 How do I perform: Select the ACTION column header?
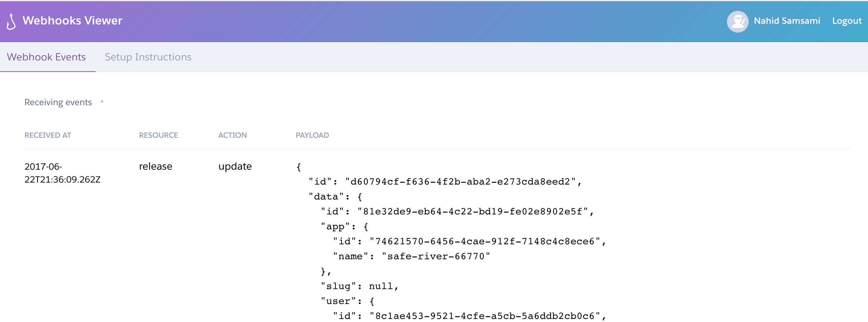pyautogui.click(x=232, y=135)
